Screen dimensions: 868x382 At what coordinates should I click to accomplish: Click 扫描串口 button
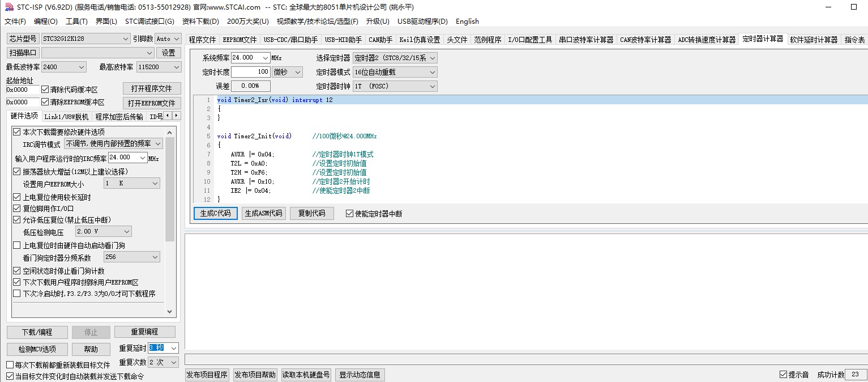[23, 53]
